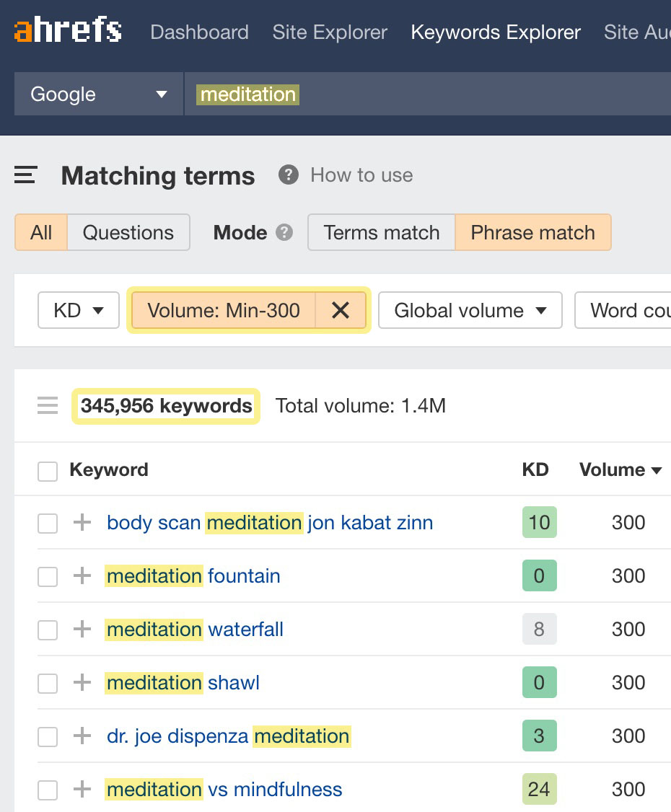Click the plus icon beside meditation shawl
This screenshot has height=812, width=671.
[x=82, y=683]
